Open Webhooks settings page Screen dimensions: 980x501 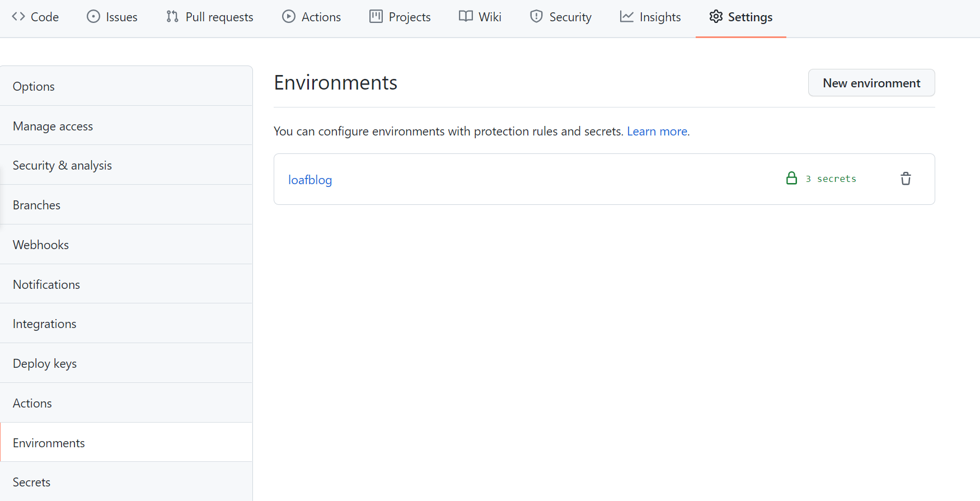pos(126,245)
